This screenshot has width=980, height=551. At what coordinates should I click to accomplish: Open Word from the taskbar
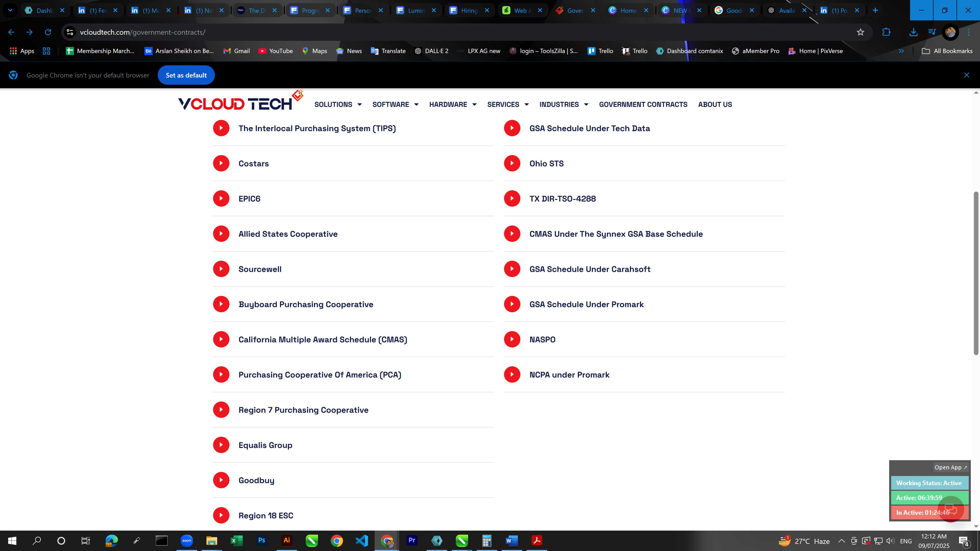(x=512, y=540)
